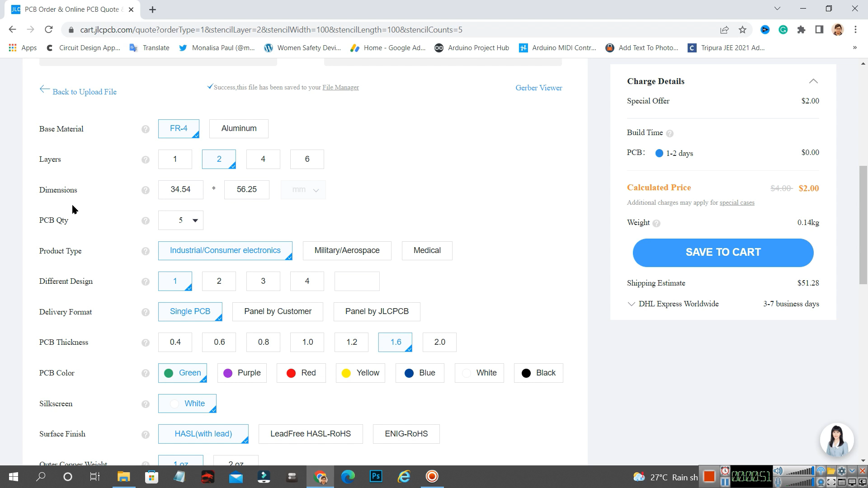Choose 4 layers for the PCB
Screen dimensions: 868x488
point(263,159)
